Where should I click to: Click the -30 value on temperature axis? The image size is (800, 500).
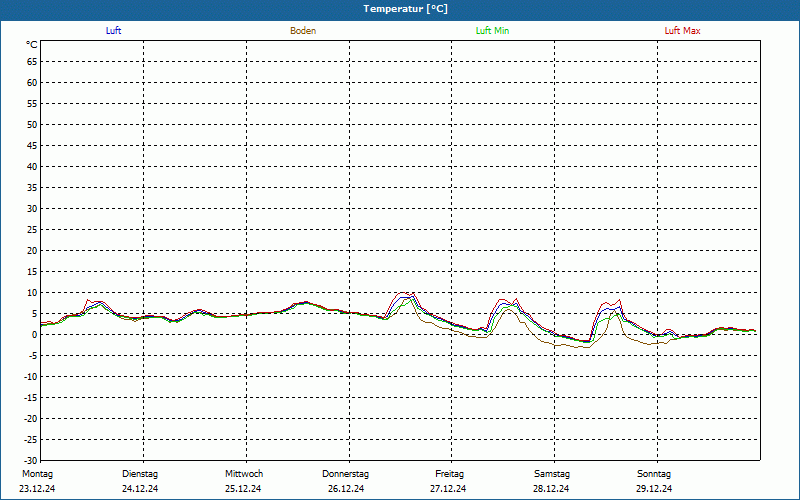(x=31, y=461)
